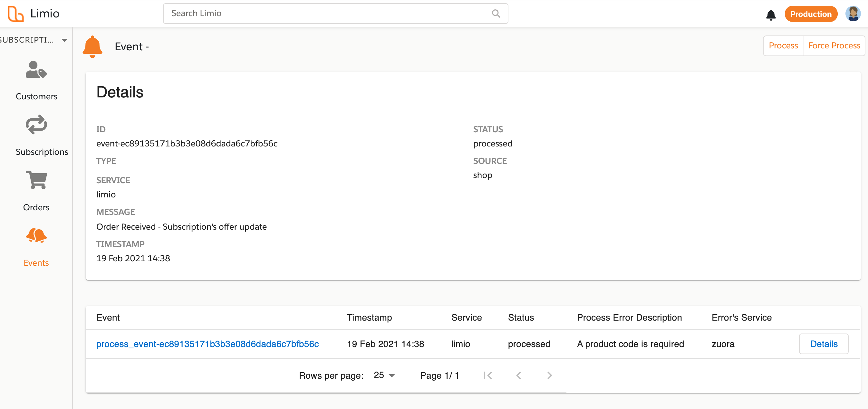
Task: Open the Customers label in sidebar
Action: click(x=36, y=96)
